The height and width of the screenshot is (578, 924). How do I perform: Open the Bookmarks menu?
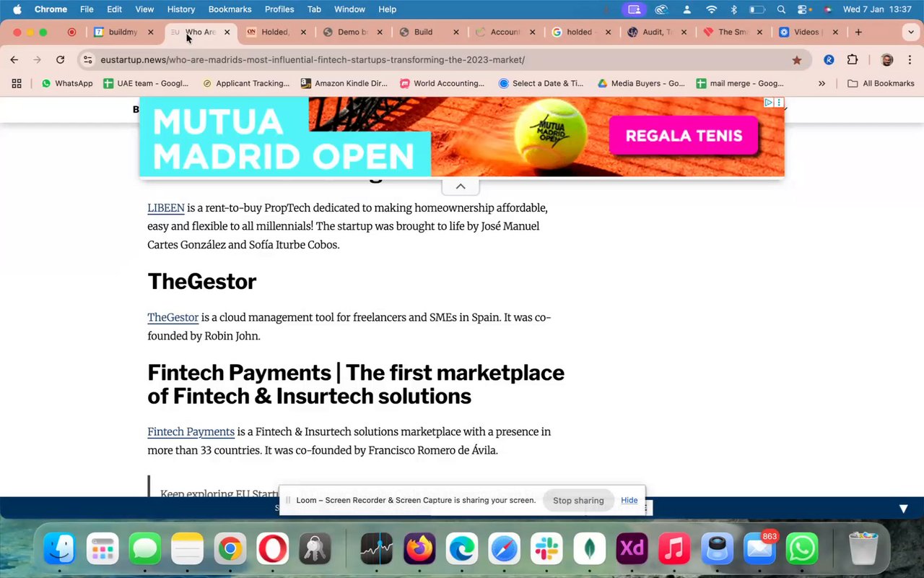pyautogui.click(x=230, y=9)
